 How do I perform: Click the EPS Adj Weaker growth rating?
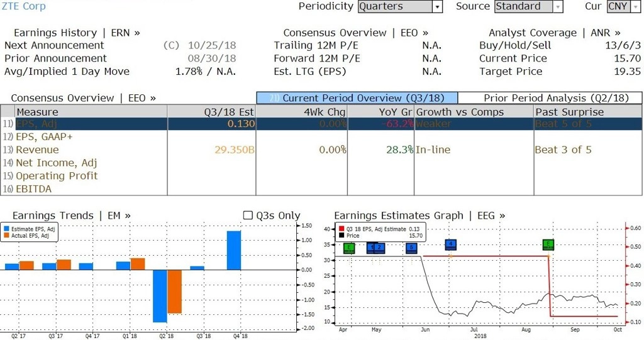433,124
